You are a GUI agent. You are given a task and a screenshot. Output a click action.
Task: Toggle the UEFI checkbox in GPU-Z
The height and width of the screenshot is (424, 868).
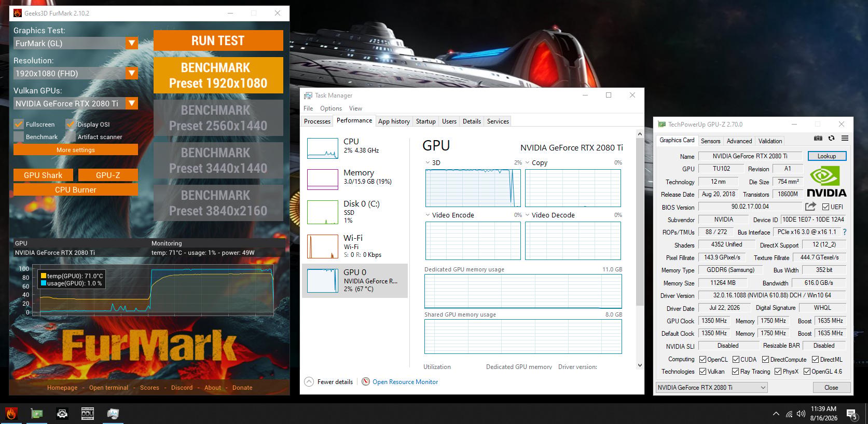click(825, 207)
